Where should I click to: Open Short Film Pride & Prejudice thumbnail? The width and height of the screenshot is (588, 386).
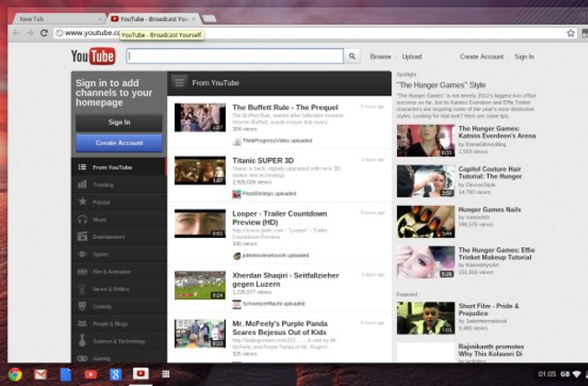pyautogui.click(x=425, y=318)
